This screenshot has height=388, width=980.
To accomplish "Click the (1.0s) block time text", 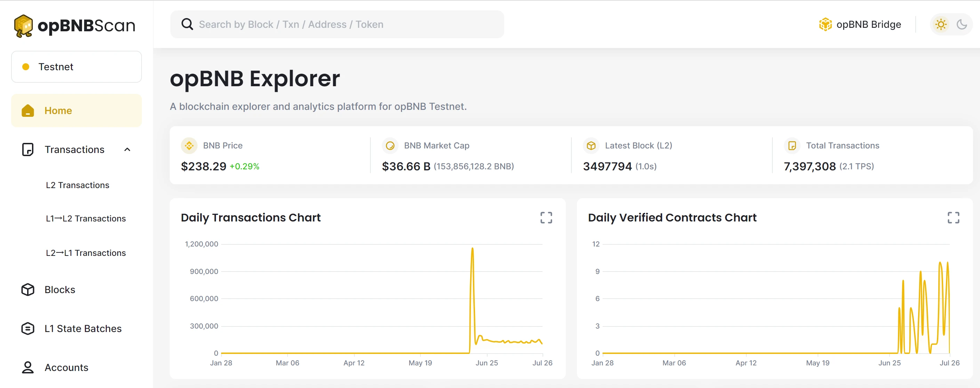I will [x=645, y=167].
